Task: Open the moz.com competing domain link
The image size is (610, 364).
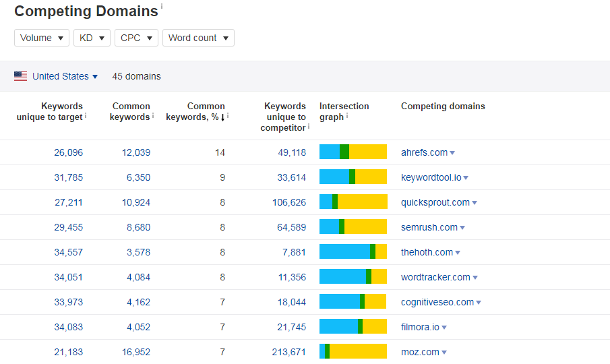Action: tap(420, 352)
